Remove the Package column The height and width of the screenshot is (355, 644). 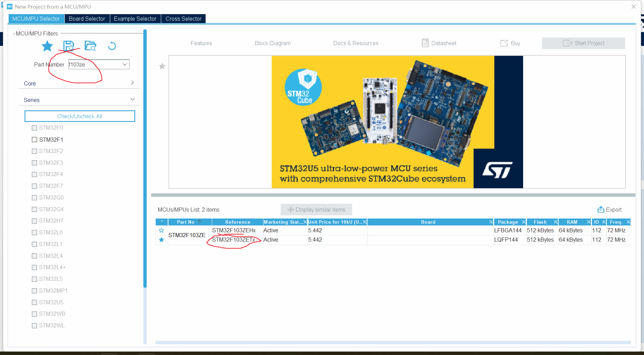pos(524,222)
